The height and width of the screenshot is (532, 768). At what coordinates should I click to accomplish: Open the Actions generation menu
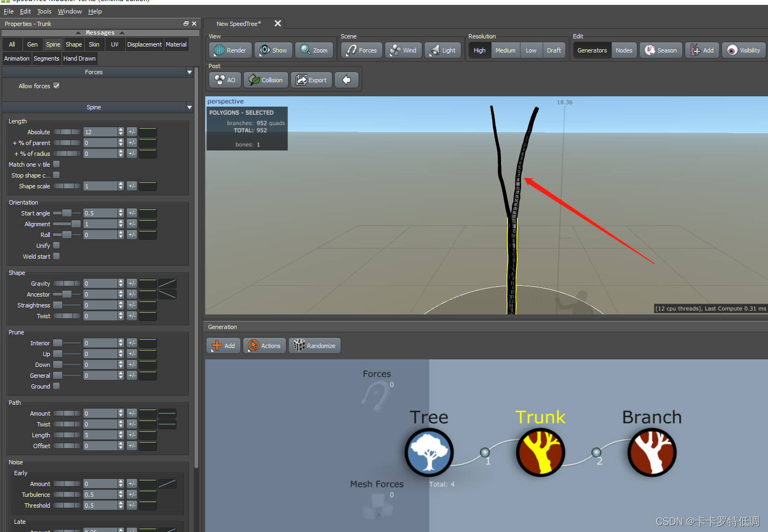tap(265, 346)
